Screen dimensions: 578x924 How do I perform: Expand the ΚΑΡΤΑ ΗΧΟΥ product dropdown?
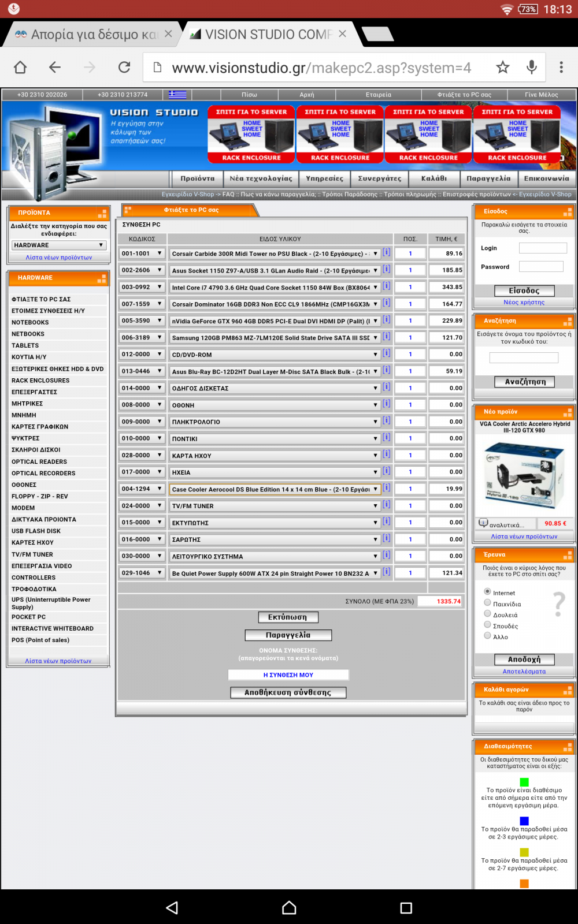(275, 456)
